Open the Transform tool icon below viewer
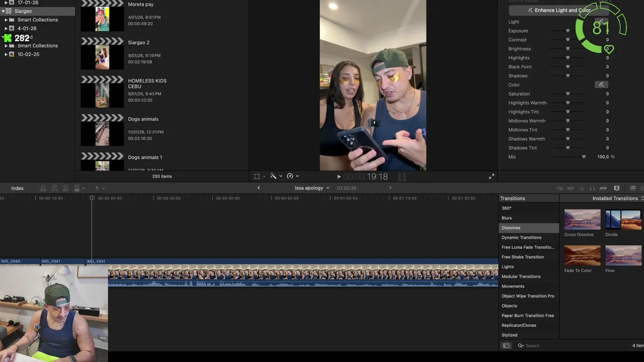The height and width of the screenshot is (362, 644). point(257,176)
